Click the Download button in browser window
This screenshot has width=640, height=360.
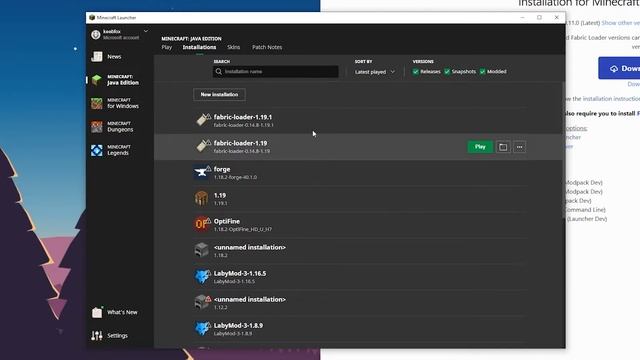coord(619,68)
